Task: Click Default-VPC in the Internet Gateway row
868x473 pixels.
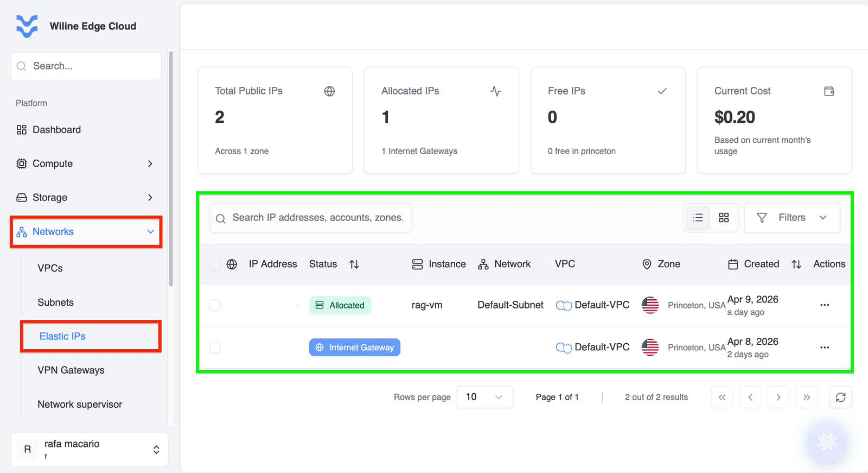Action: 602,347
